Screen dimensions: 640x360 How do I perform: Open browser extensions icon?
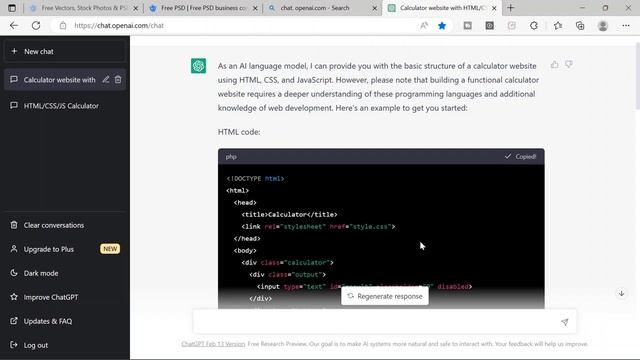point(533,26)
